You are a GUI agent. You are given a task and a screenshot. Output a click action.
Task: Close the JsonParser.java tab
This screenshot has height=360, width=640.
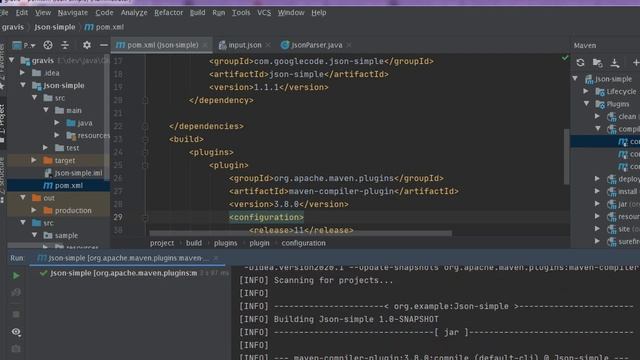pos(349,45)
